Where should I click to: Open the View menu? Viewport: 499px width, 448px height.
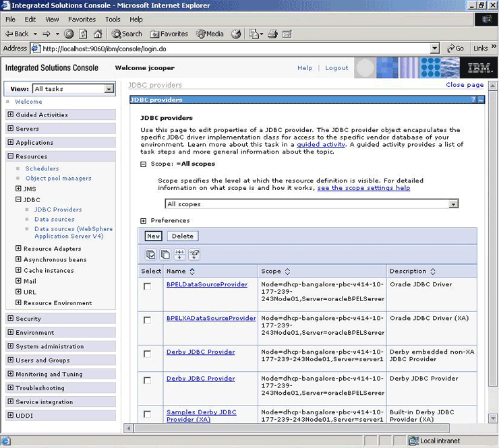click(x=52, y=20)
